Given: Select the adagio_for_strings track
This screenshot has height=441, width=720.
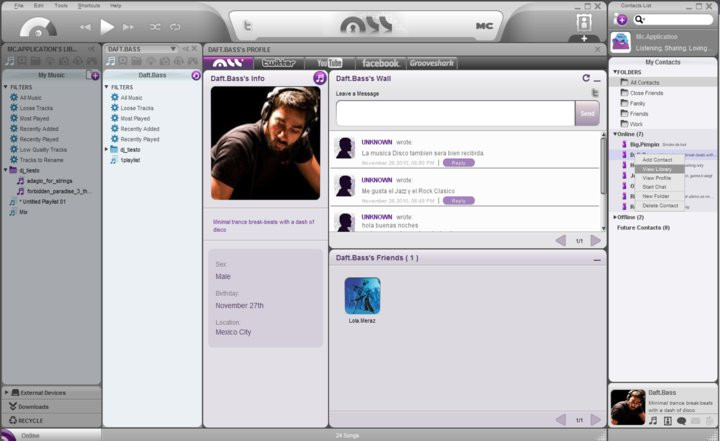Looking at the screenshot, I should click(49, 181).
